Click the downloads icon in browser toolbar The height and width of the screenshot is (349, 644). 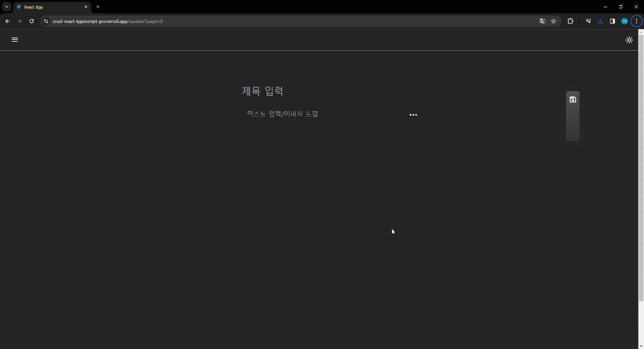[600, 21]
